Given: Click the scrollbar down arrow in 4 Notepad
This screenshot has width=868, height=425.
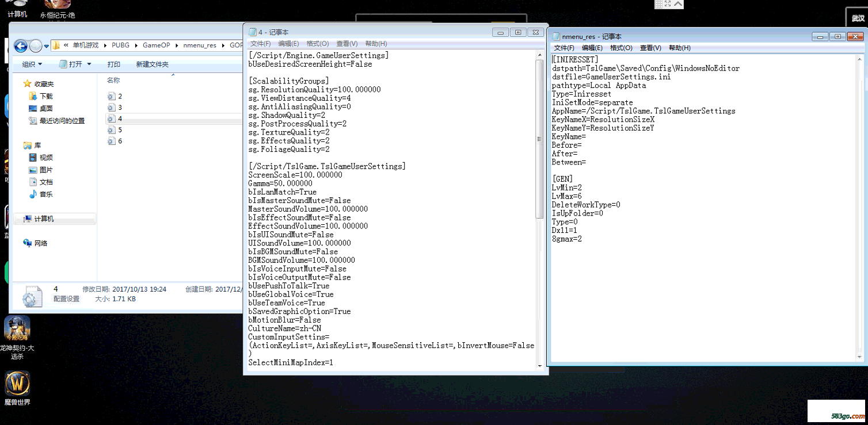Looking at the screenshot, I should [x=539, y=365].
